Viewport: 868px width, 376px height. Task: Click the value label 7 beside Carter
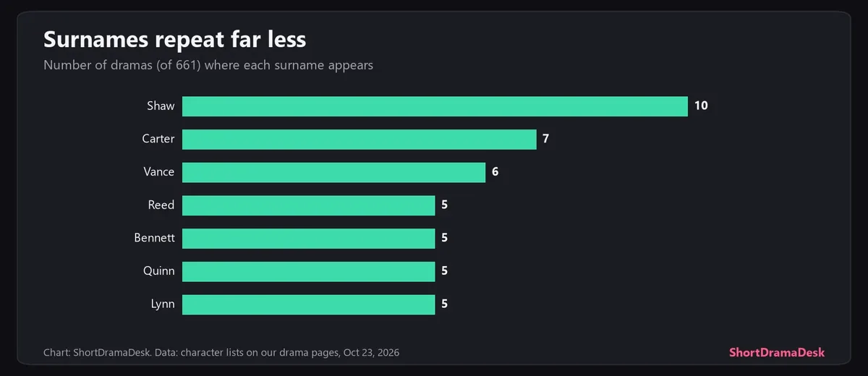[x=546, y=139]
